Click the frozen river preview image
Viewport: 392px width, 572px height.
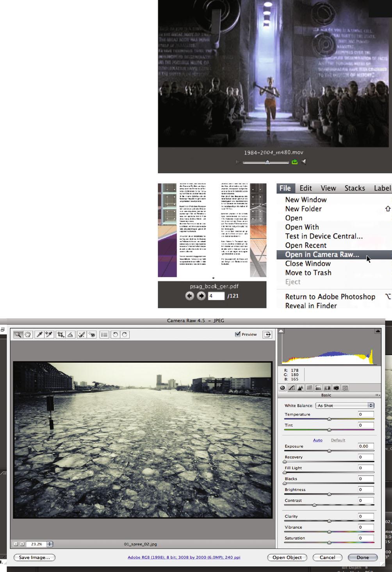pos(143,440)
